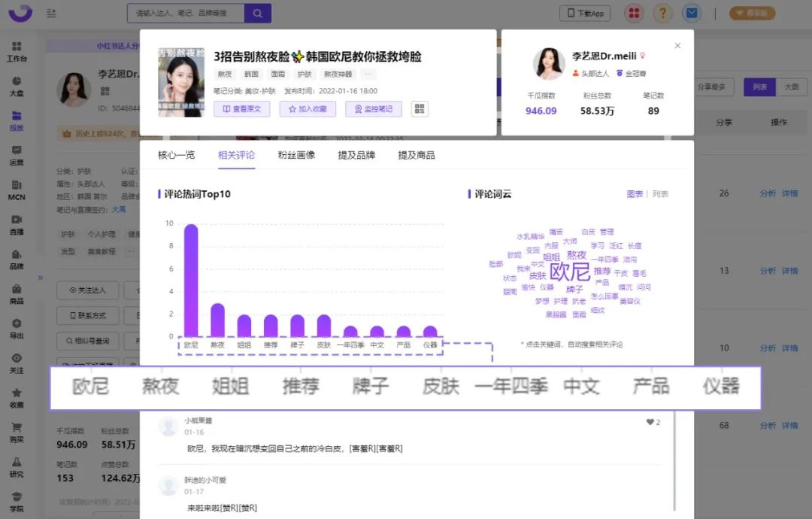This screenshot has width=812, height=519.
Task: Switch the results view to 大图 mode
Action: 793,87
